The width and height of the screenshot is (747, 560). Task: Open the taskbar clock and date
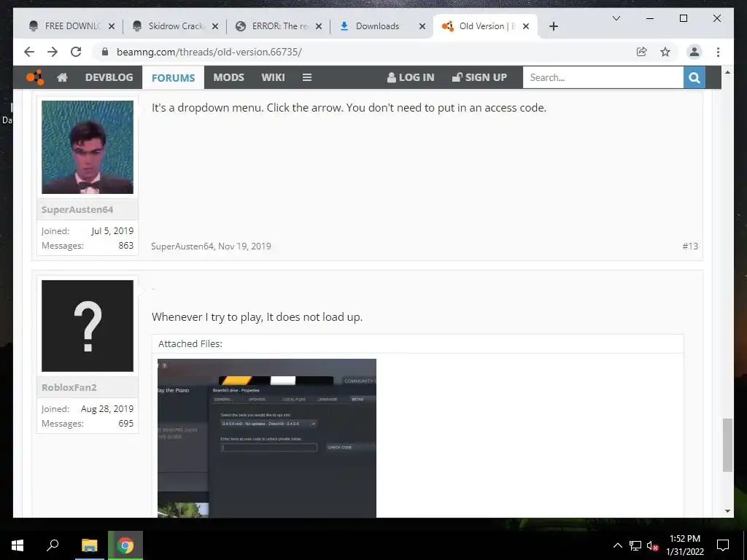coord(685,545)
